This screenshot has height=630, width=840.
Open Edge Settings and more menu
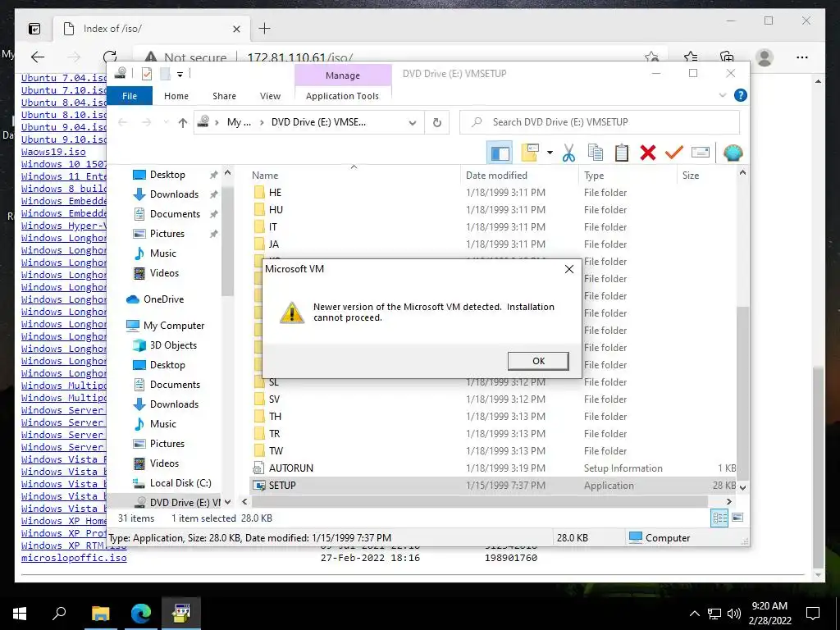click(802, 57)
